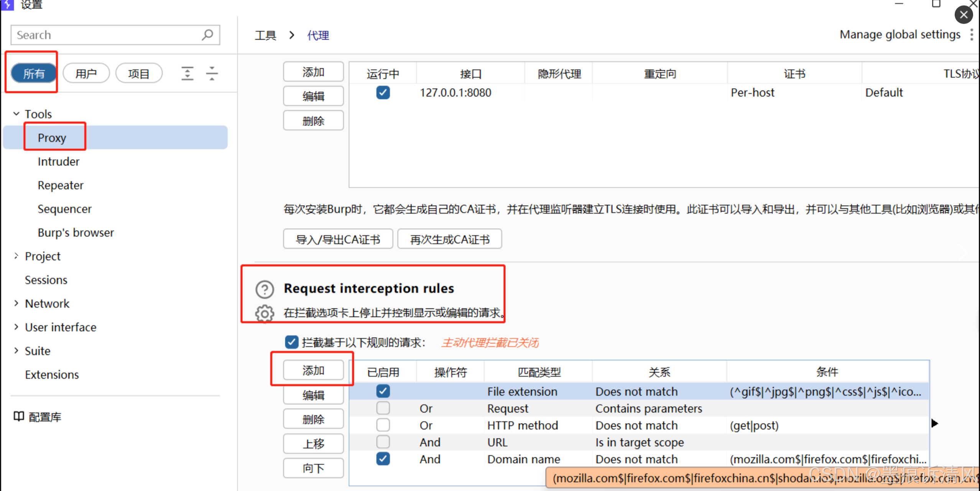Image resolution: width=980 pixels, height=491 pixels.
Task: Click 再次生成CA证书 button
Action: coord(449,239)
